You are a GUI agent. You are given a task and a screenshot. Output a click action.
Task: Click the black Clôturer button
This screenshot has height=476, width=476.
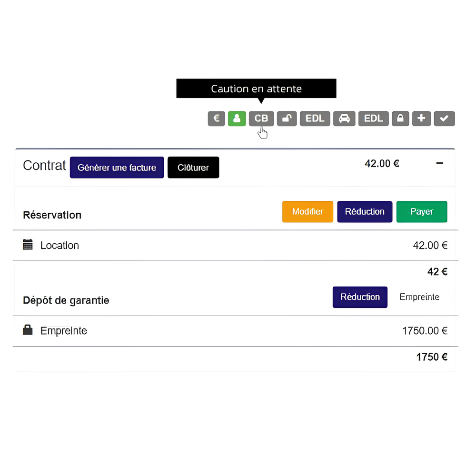click(x=193, y=167)
